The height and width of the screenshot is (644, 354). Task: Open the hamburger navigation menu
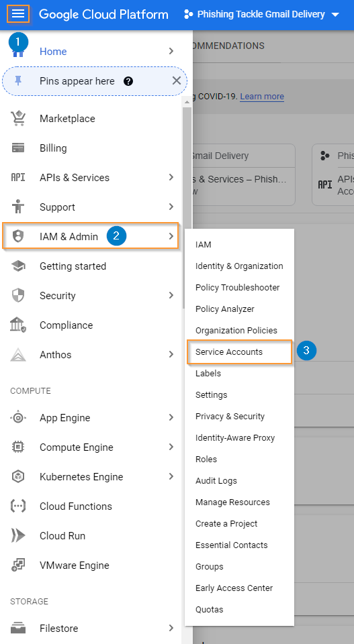18,14
